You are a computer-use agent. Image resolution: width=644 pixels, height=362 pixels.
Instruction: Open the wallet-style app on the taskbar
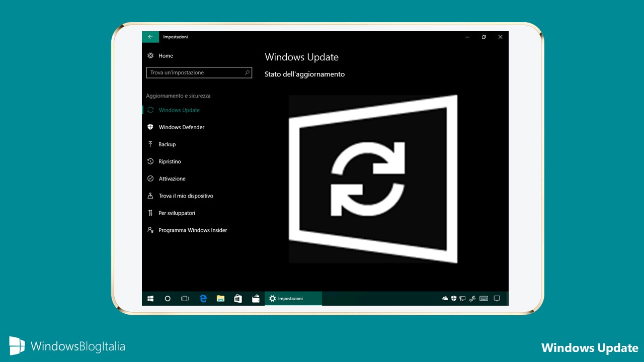[256, 299]
